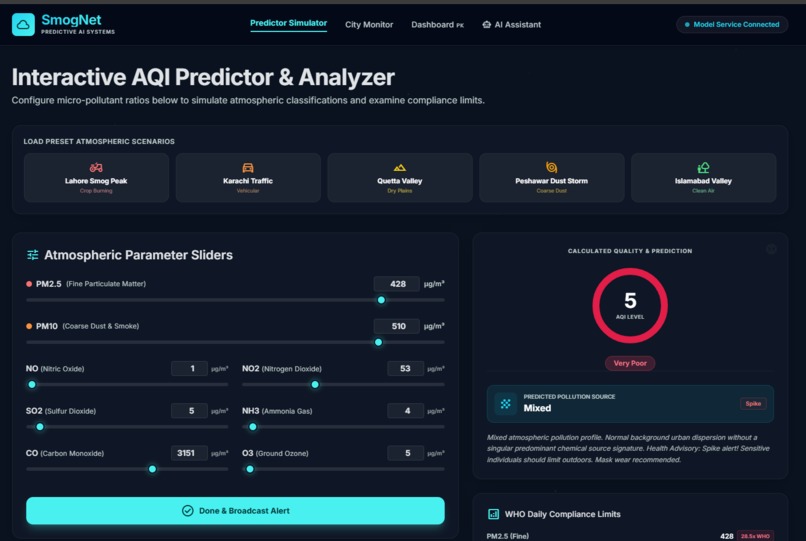Image resolution: width=806 pixels, height=541 pixels.
Task: Click the 28.5x WHO badge
Action: click(755, 536)
